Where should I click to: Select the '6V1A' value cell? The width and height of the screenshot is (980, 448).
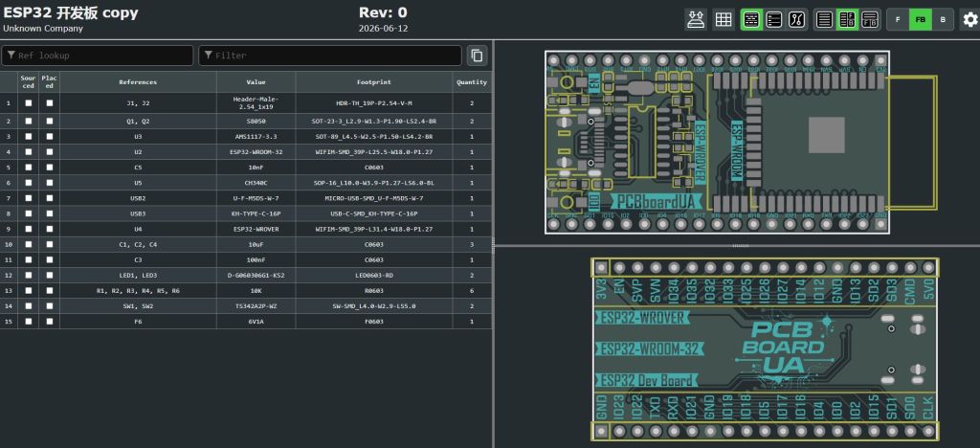pos(256,321)
